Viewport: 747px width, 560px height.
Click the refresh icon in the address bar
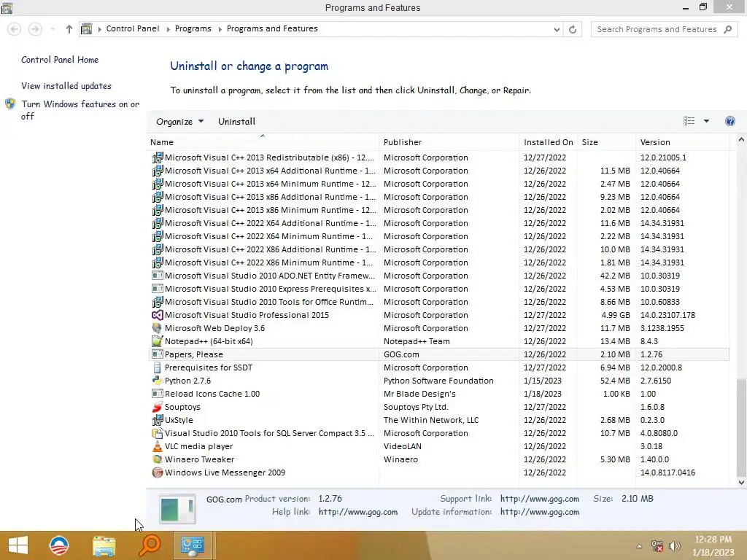[573, 29]
